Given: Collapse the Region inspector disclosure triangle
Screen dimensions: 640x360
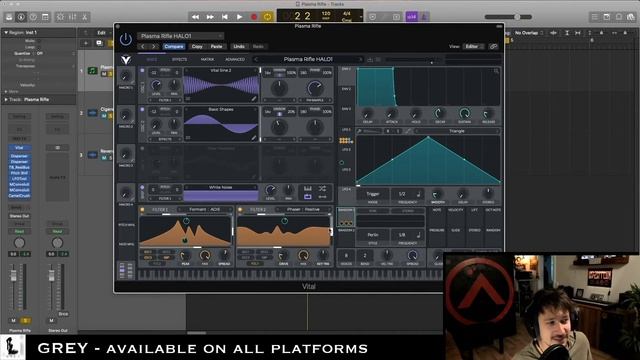Looking at the screenshot, I should [6, 32].
